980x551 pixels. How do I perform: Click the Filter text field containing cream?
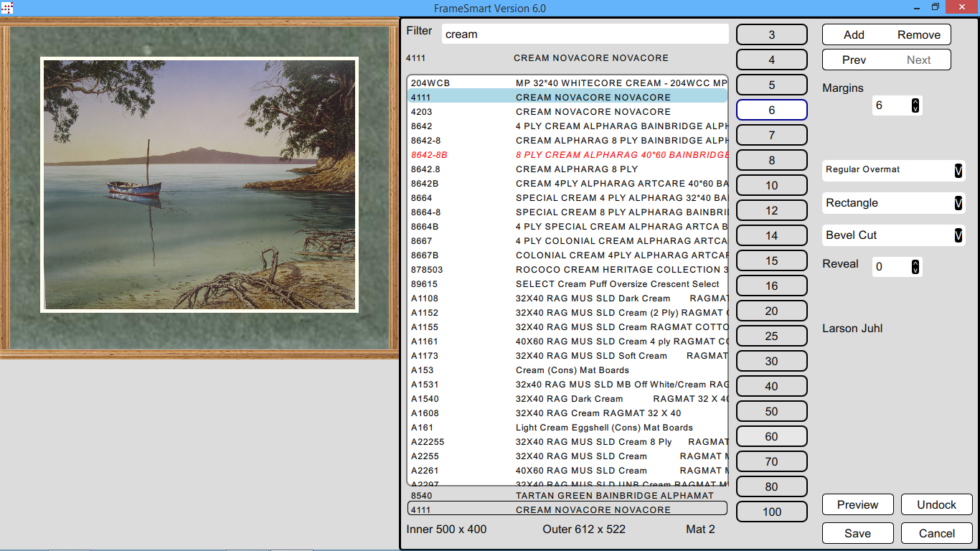click(x=585, y=34)
